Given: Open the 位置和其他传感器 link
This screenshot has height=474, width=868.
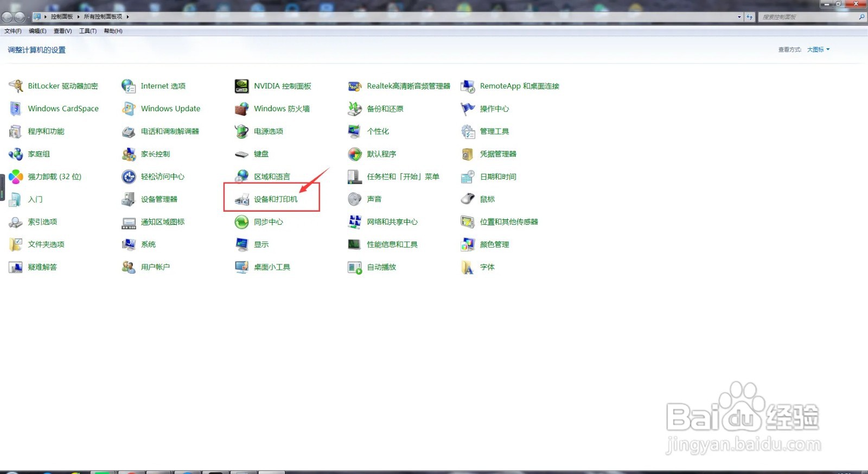Looking at the screenshot, I should (509, 222).
